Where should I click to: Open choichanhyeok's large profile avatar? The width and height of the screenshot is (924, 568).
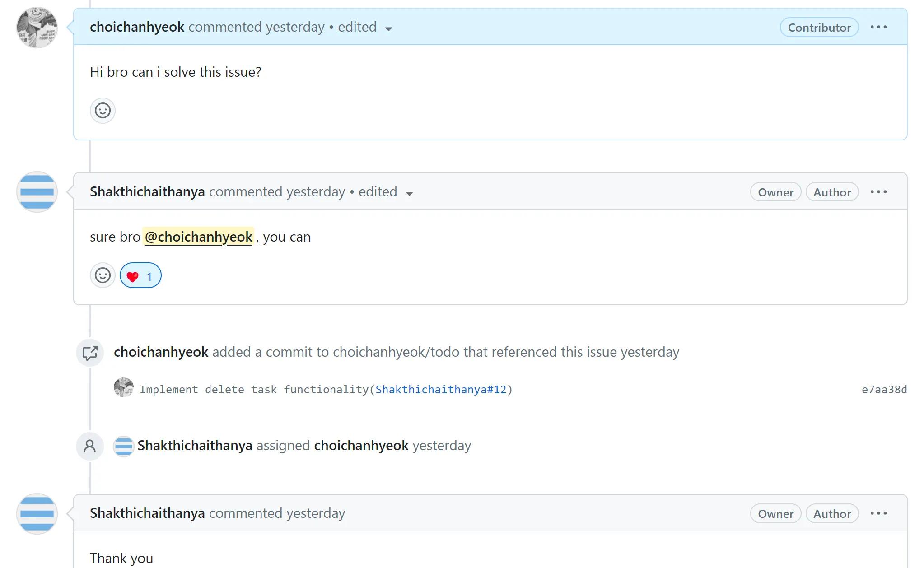coord(37,28)
